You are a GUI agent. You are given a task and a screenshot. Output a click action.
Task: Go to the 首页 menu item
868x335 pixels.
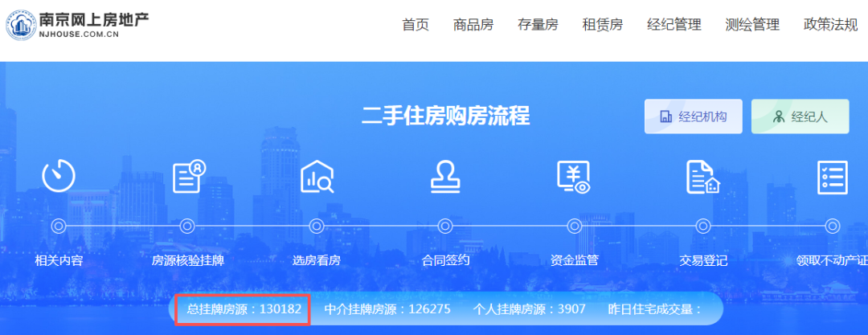point(416,25)
